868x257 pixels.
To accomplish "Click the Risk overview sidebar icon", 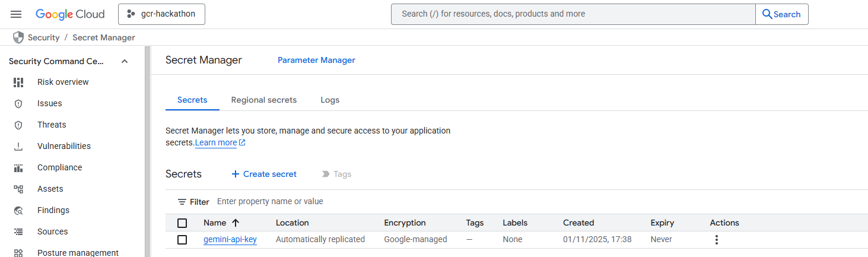I will point(18,82).
